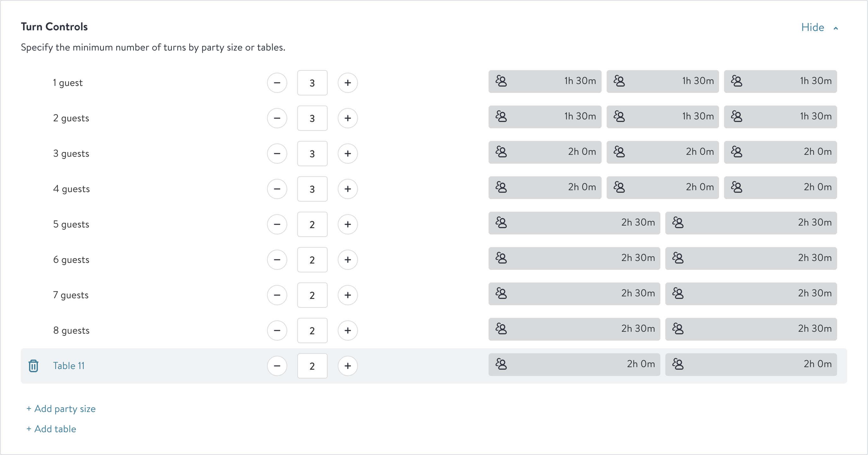Screen dimensions: 868x455
Task: Increase turns for 1 guest
Action: coord(348,83)
